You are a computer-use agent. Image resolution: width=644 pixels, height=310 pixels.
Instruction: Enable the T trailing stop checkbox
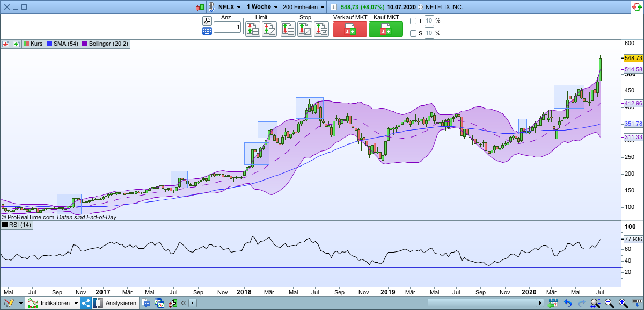(414, 20)
